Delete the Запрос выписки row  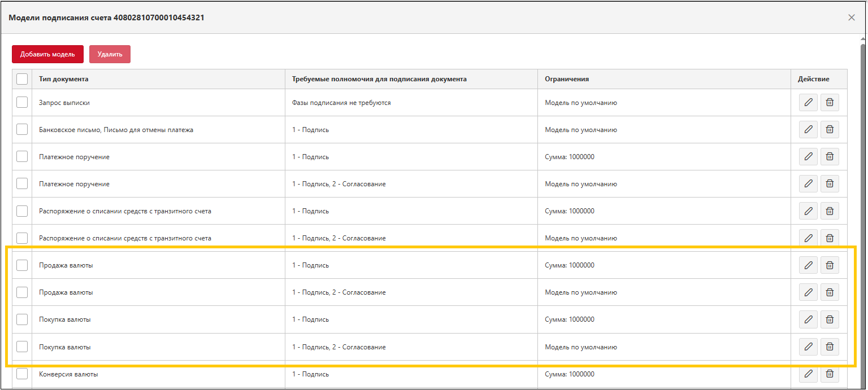click(x=830, y=102)
